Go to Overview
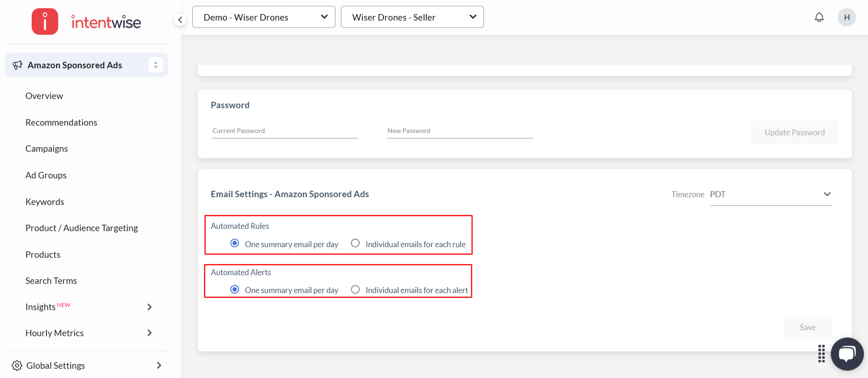The width and height of the screenshot is (868, 378). tap(45, 96)
